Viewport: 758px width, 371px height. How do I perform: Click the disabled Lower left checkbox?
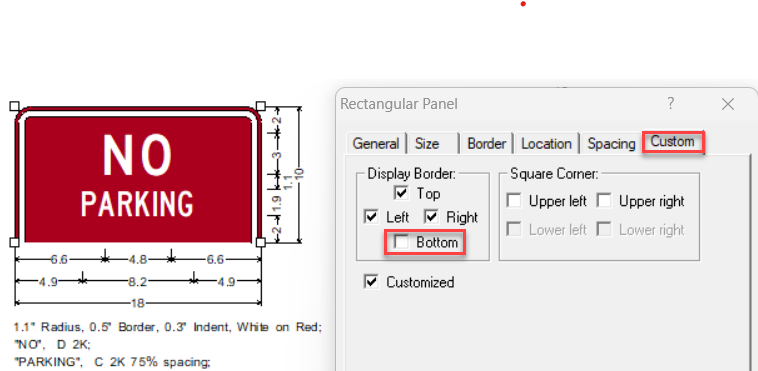[x=514, y=229]
